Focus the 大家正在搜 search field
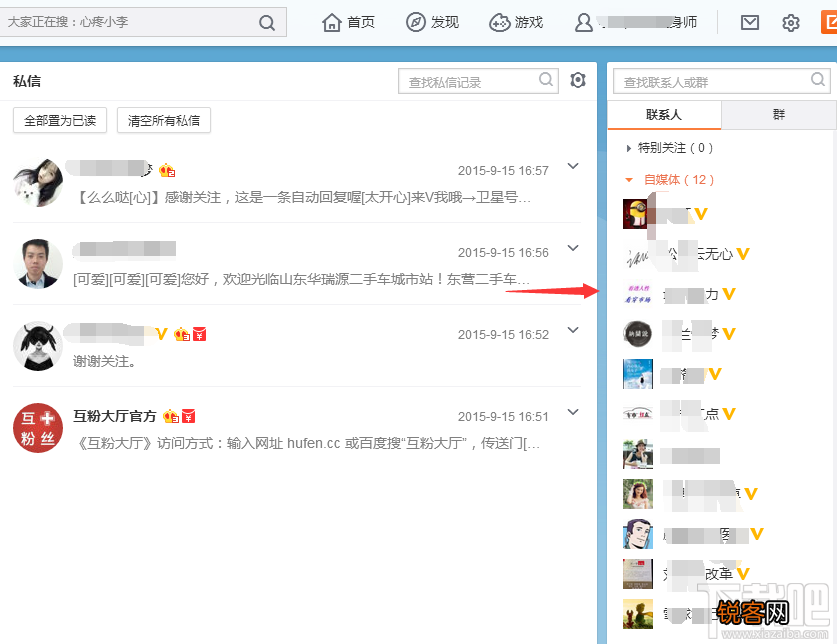 coord(128,22)
